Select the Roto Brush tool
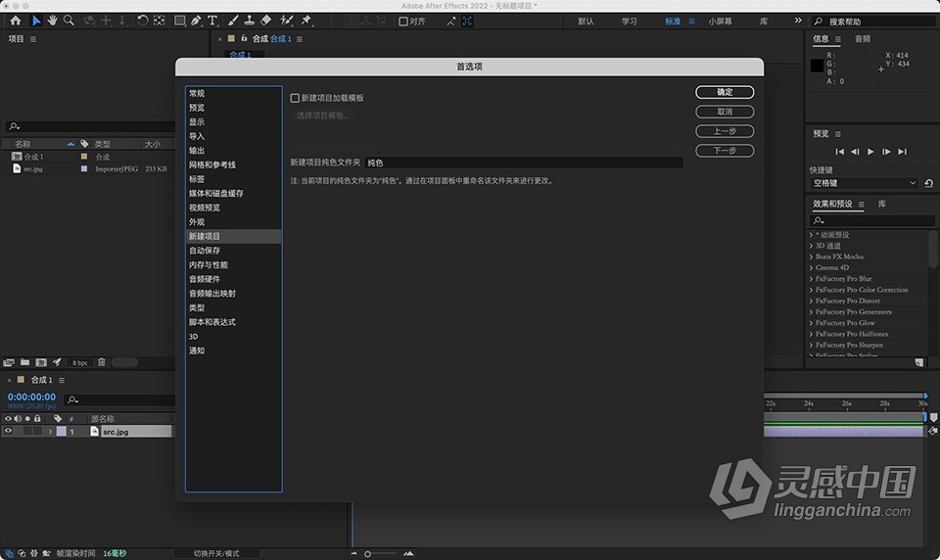 tap(287, 21)
